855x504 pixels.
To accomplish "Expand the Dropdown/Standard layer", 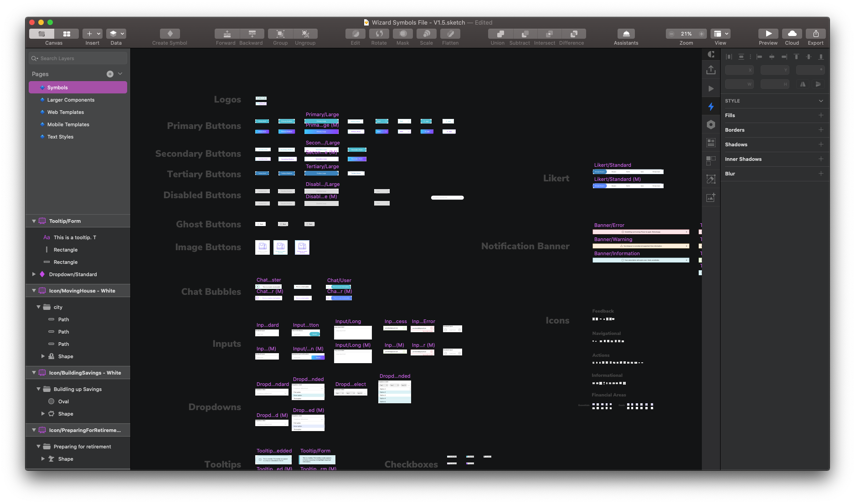I will click(x=34, y=274).
